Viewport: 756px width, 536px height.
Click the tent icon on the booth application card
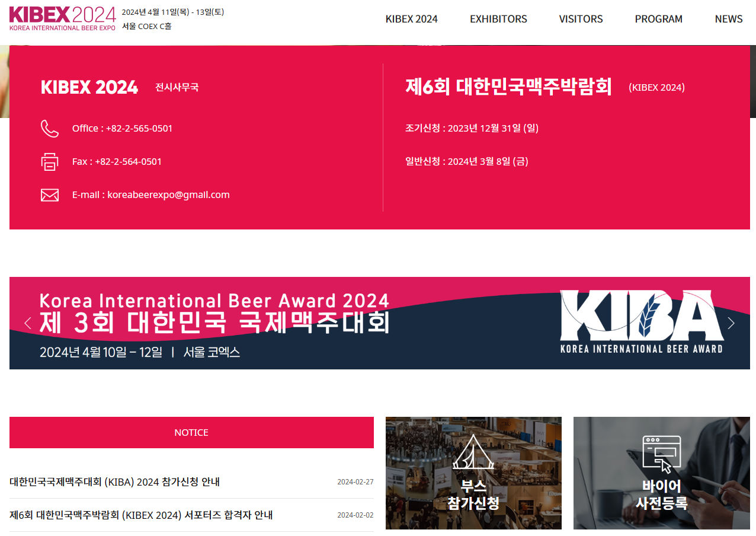pos(473,452)
